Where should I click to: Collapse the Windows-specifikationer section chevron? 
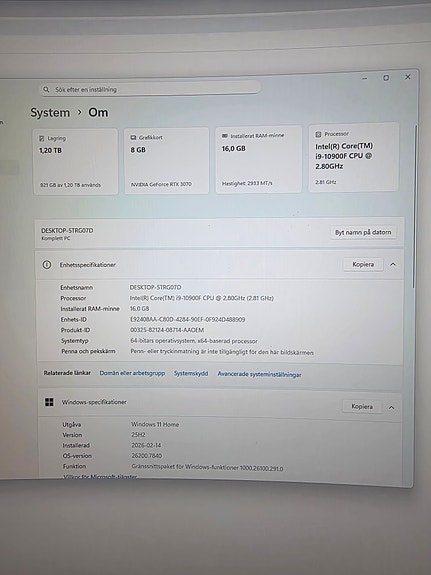point(391,407)
